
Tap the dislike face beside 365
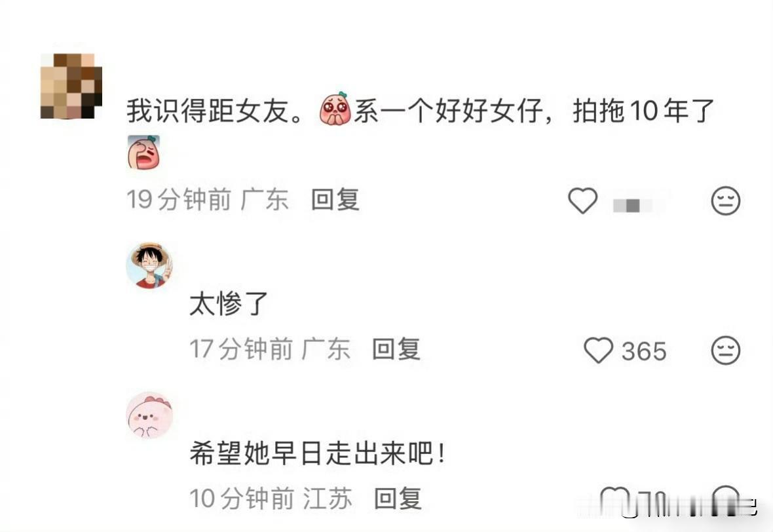pos(726,351)
